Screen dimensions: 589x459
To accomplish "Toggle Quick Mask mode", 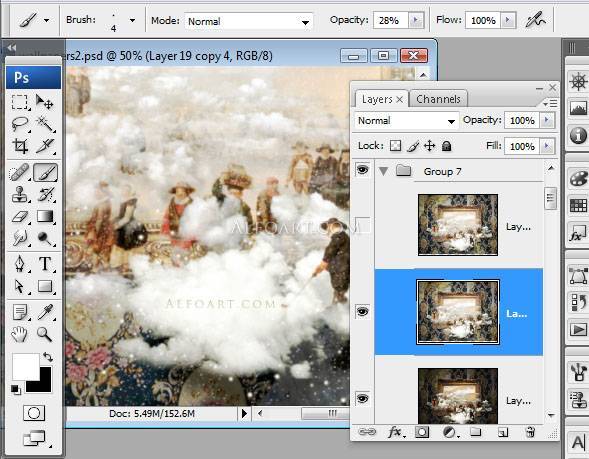I will pyautogui.click(x=34, y=413).
